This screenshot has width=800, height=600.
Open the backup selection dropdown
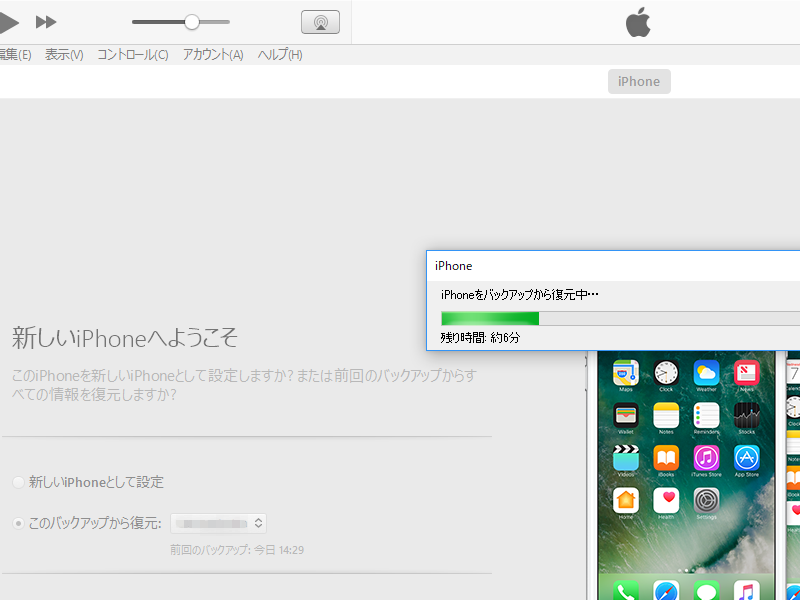(x=218, y=523)
